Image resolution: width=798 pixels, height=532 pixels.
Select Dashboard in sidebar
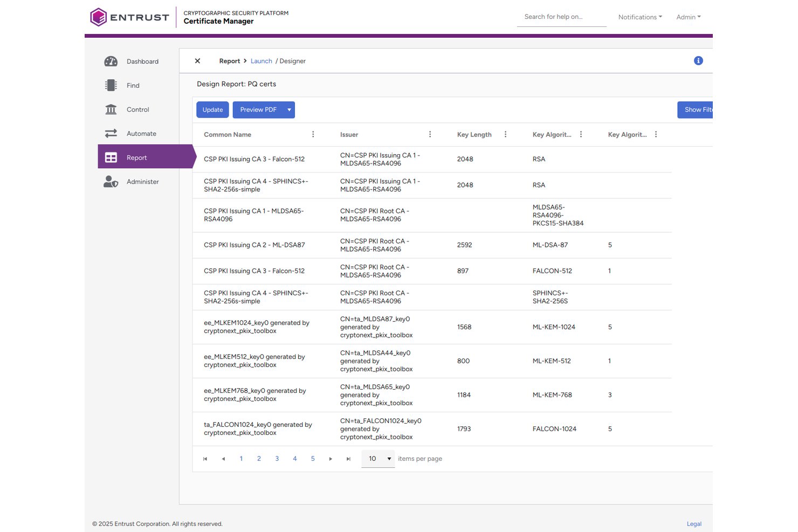point(142,61)
